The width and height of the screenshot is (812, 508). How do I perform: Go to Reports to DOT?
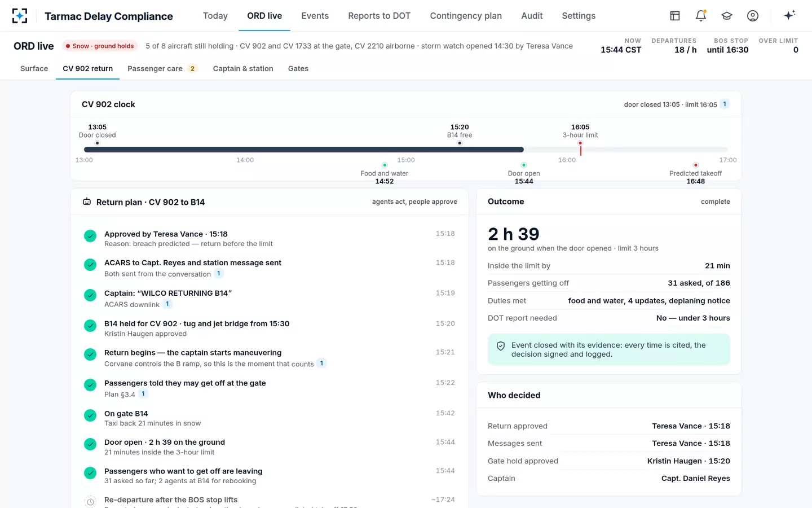pos(379,16)
